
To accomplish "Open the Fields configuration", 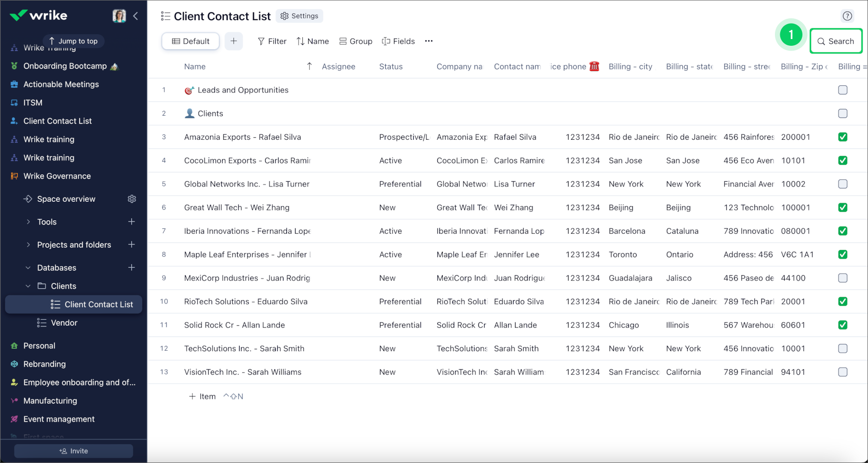I will [x=398, y=41].
